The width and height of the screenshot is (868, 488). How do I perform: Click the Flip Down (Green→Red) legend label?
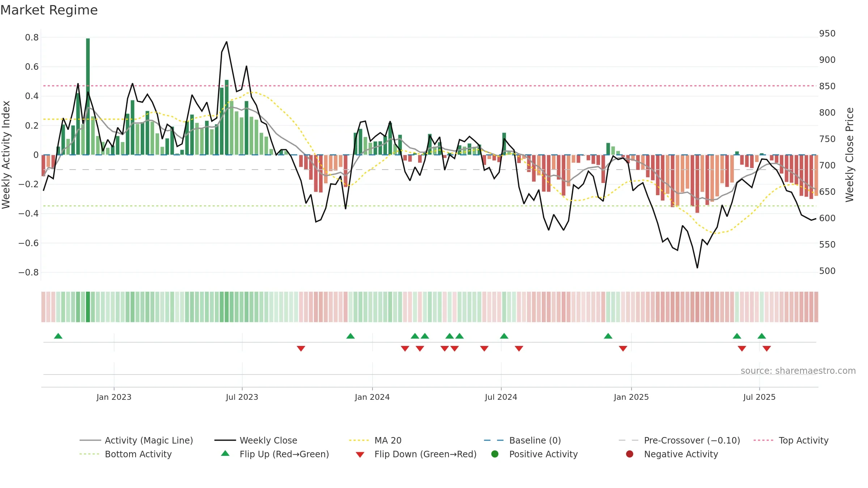tap(425, 454)
